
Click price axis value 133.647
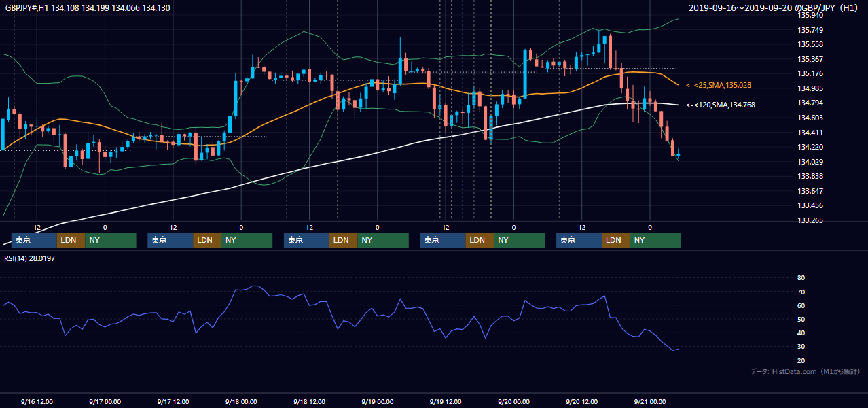pos(810,191)
